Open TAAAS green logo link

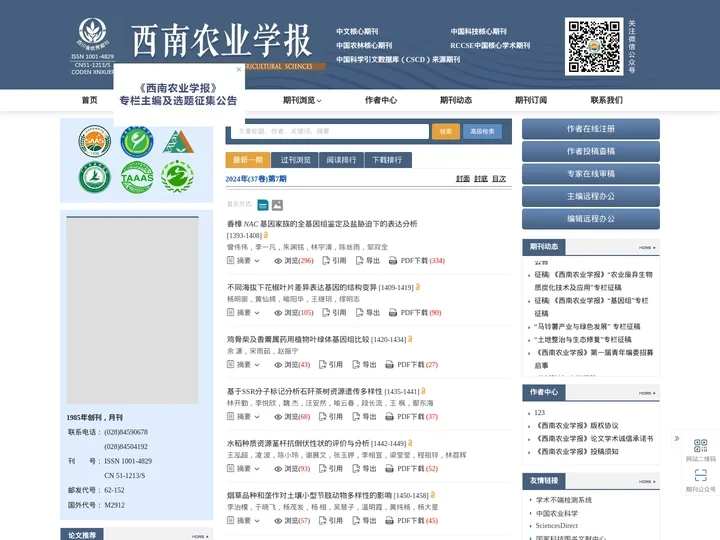137,177
